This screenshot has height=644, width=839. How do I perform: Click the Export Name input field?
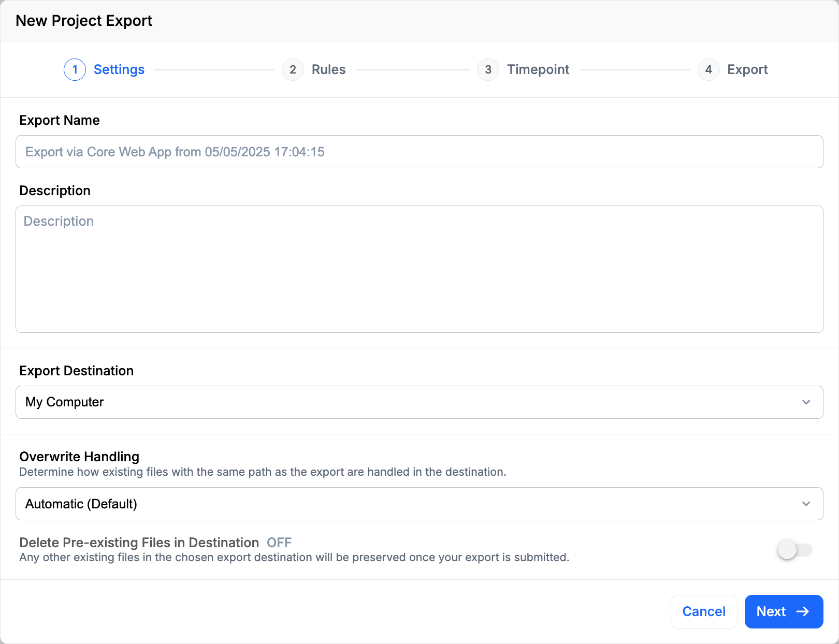click(x=419, y=152)
